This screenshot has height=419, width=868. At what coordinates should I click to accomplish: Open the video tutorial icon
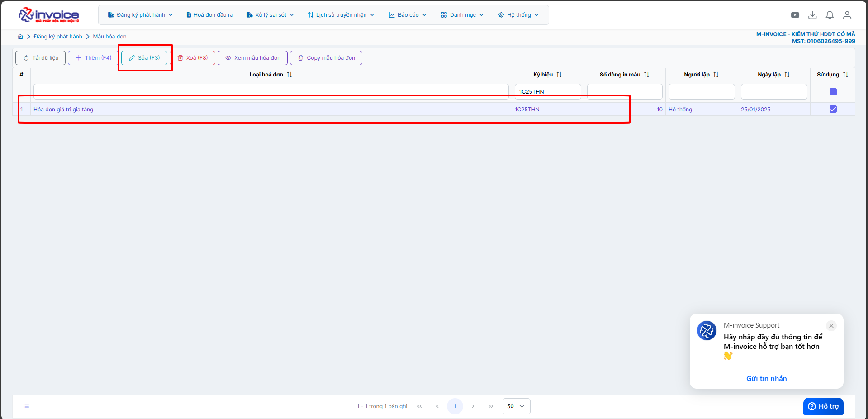(795, 15)
